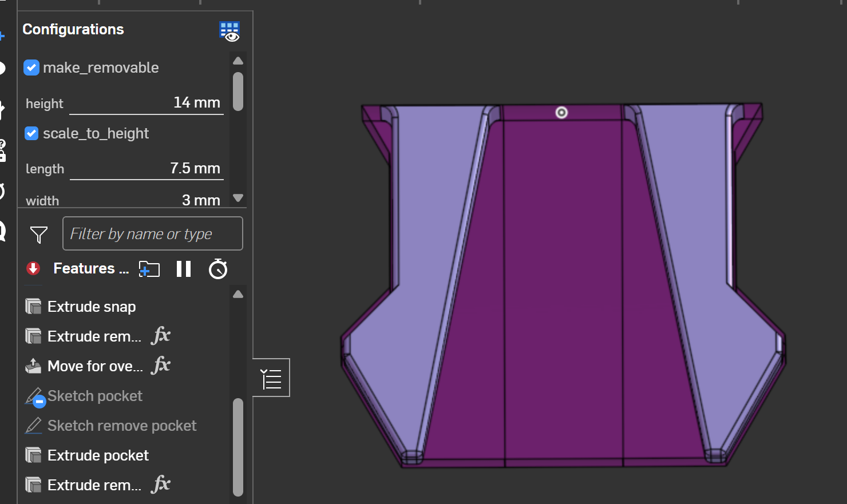847x504 pixels.
Task: Select the Extrude snap feature
Action: click(92, 307)
